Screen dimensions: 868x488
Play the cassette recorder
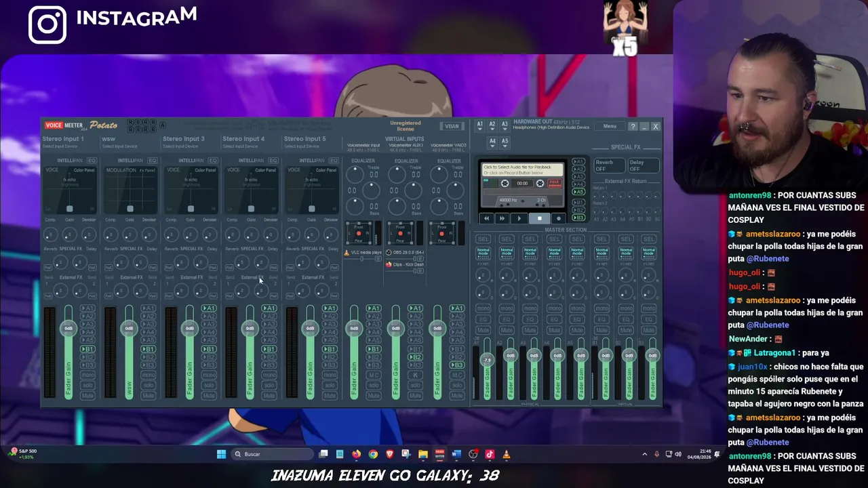click(x=520, y=218)
